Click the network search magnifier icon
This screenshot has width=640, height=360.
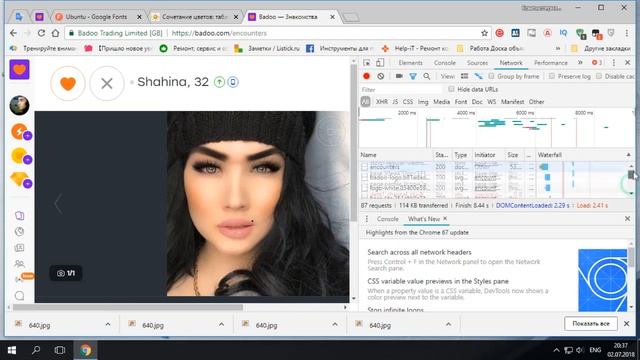427,76
